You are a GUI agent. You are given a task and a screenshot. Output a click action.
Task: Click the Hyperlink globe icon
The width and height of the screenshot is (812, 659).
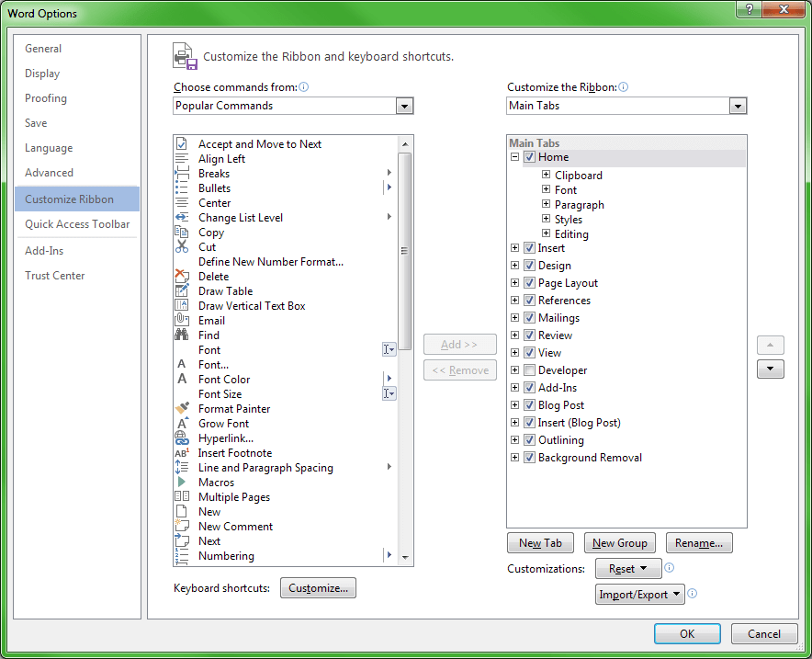(181, 437)
